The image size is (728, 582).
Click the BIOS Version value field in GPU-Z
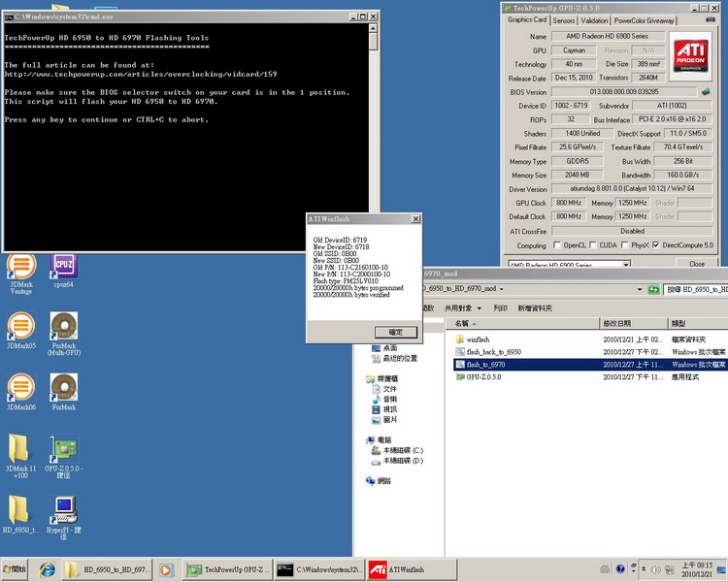pyautogui.click(x=624, y=92)
